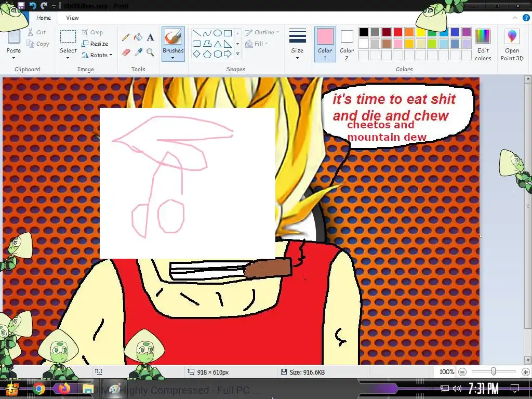This screenshot has width=532, height=399.
Task: Select the Pencil tool
Action: tap(126, 37)
